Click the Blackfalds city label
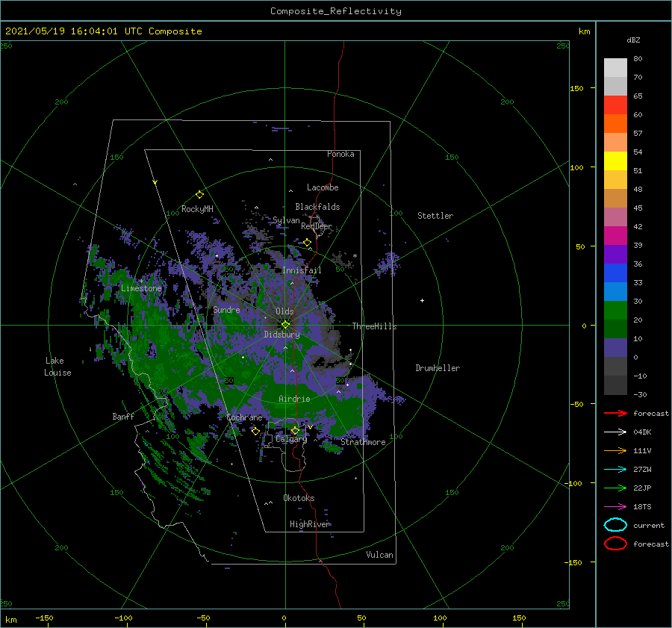Image resolution: width=672 pixels, height=628 pixels. (x=317, y=207)
